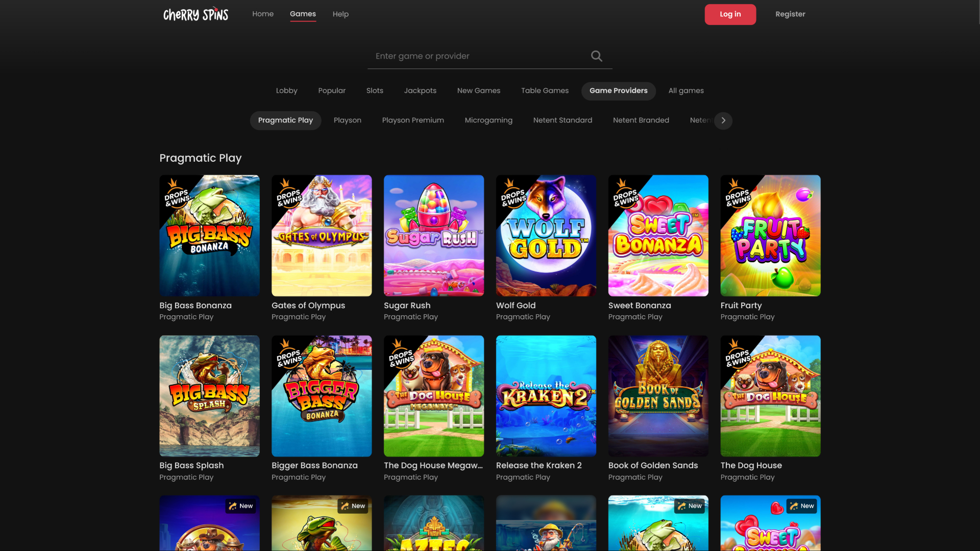Click the Cherry Spins logo
The image size is (980, 551).
(195, 14)
